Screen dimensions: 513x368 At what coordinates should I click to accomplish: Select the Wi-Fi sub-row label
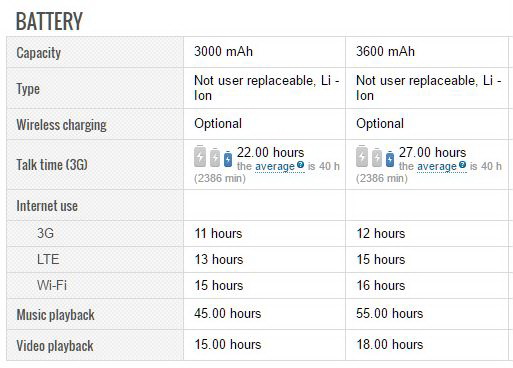(52, 285)
